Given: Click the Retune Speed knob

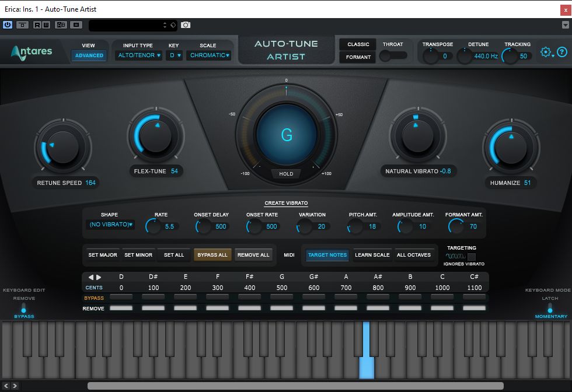Looking at the screenshot, I should click(x=63, y=148).
